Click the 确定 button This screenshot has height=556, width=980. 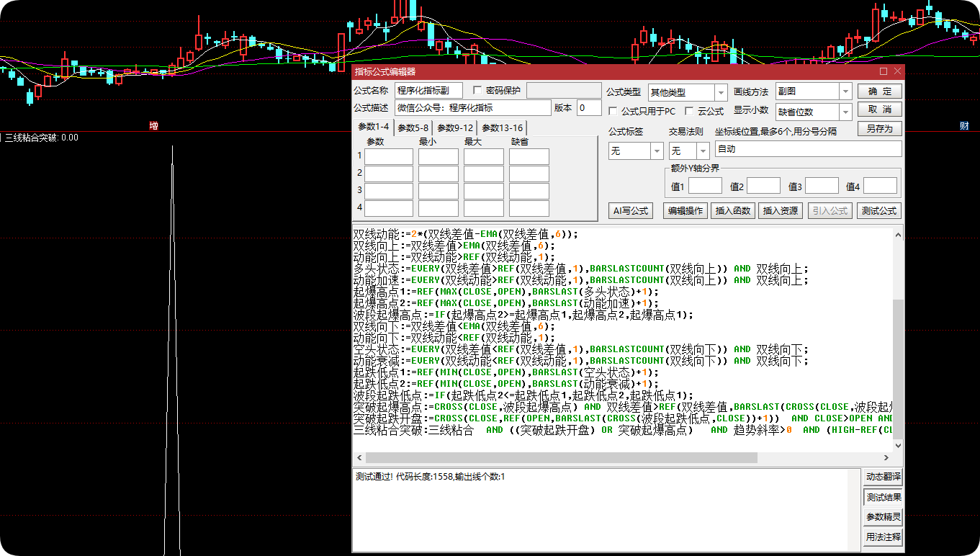879,91
